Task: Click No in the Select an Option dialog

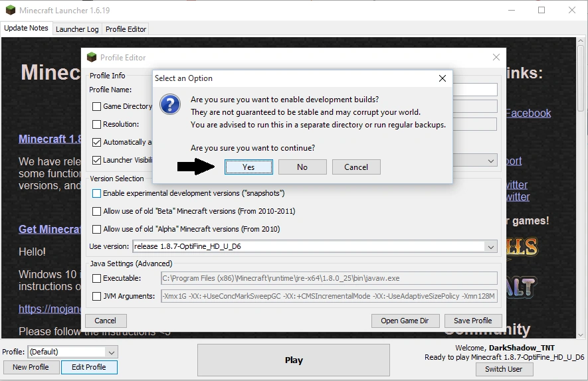Action: (x=302, y=167)
